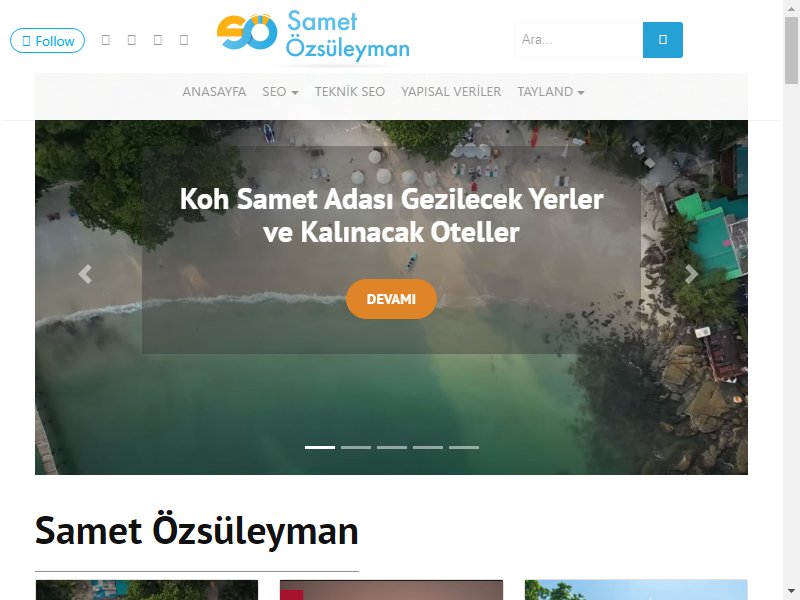Click the orange DEVAMI button
Image resolution: width=800 pixels, height=600 pixels.
tap(391, 299)
